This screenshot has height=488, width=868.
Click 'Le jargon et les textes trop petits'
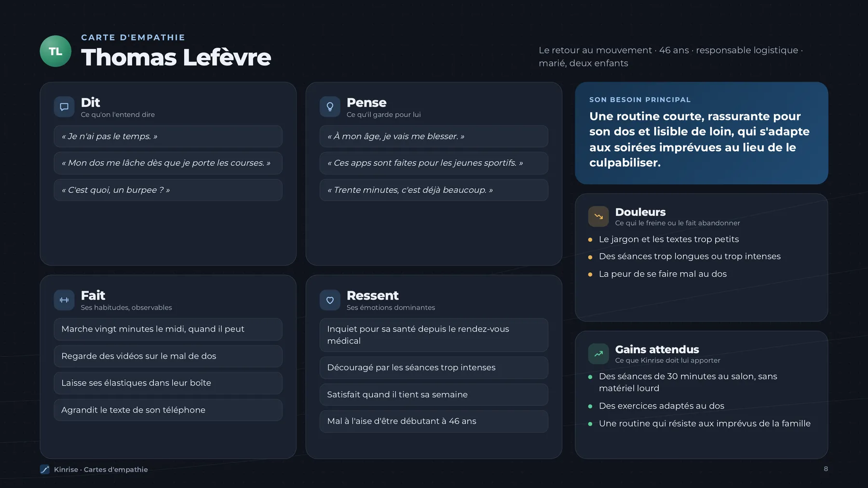669,239
